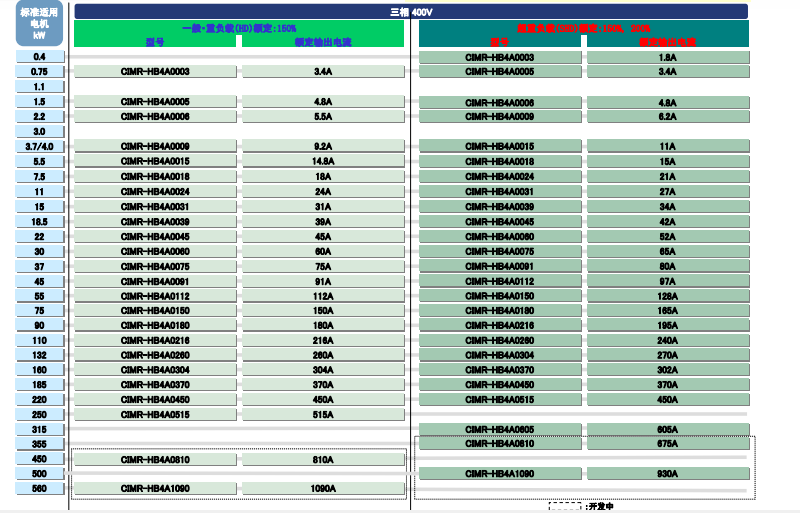This screenshot has width=800, height=513.
Task: Select the 930A current cell
Action: click(667, 473)
